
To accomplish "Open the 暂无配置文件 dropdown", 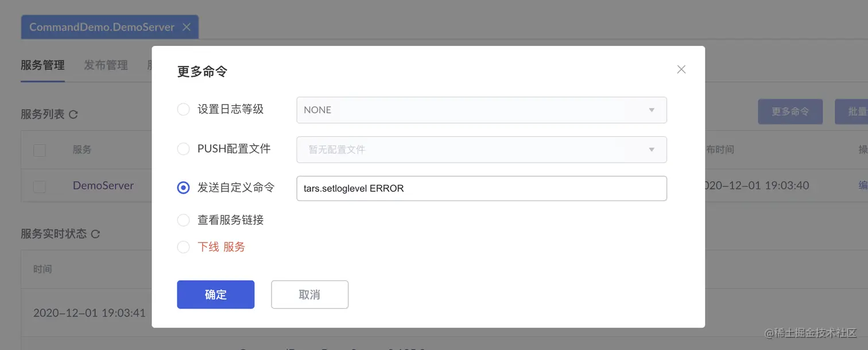I will 482,149.
